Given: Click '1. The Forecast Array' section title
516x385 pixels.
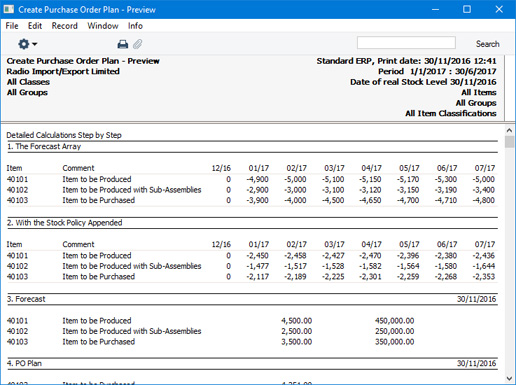Looking at the screenshot, I should (x=44, y=146).
